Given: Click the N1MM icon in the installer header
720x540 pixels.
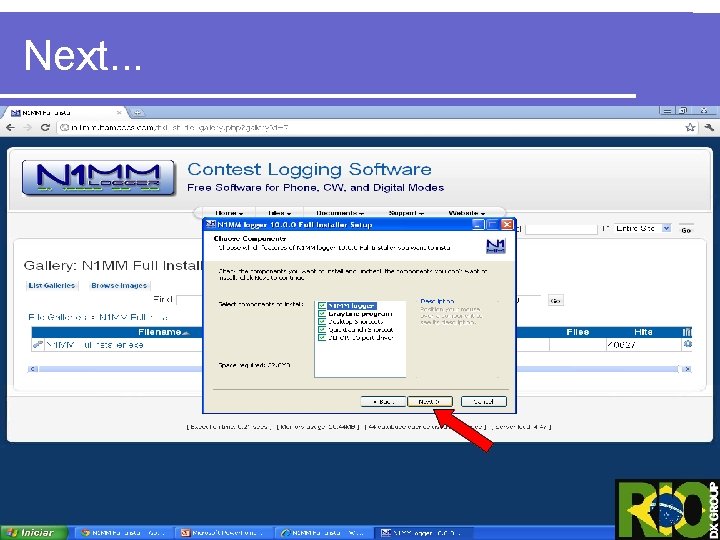Looking at the screenshot, I should [x=495, y=246].
